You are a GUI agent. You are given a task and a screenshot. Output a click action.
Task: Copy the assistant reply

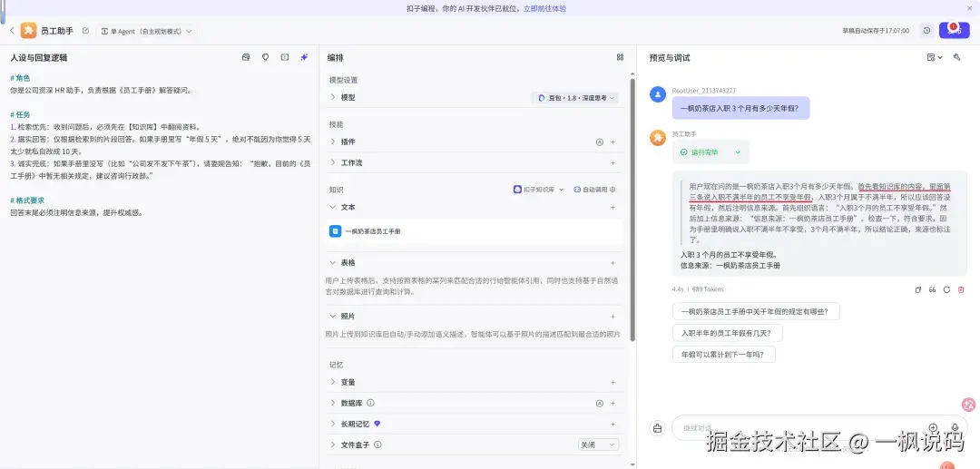point(918,289)
